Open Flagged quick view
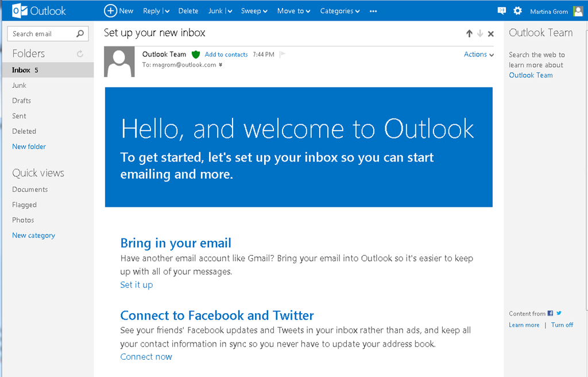The width and height of the screenshot is (588, 377). point(24,205)
